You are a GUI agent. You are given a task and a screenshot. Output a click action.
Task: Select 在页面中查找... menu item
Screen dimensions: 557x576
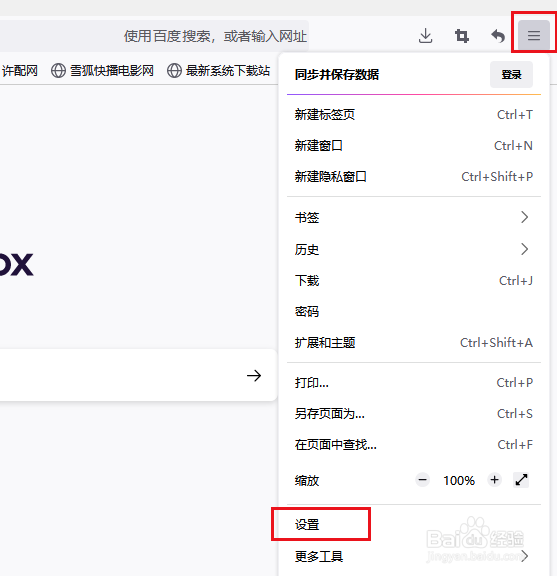click(414, 445)
